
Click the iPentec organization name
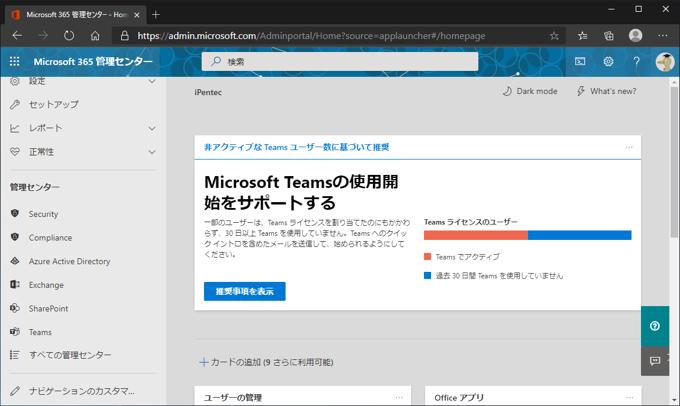[x=208, y=92]
